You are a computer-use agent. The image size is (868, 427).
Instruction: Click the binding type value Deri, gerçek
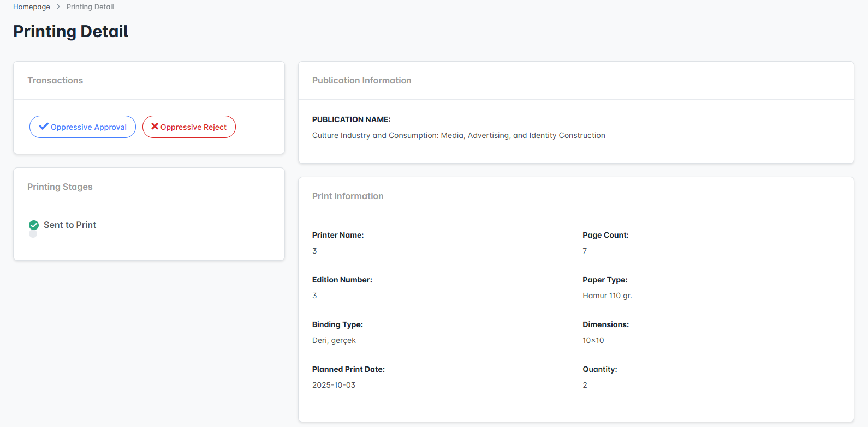click(x=334, y=340)
